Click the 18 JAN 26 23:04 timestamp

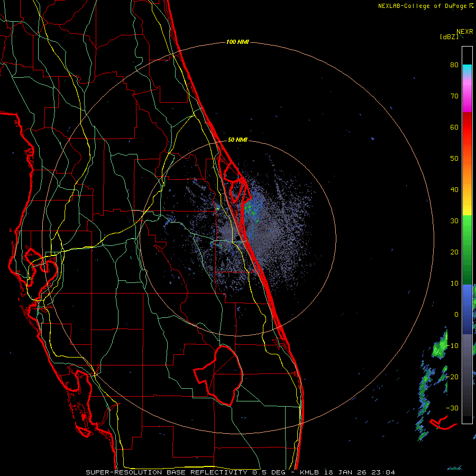point(360,472)
